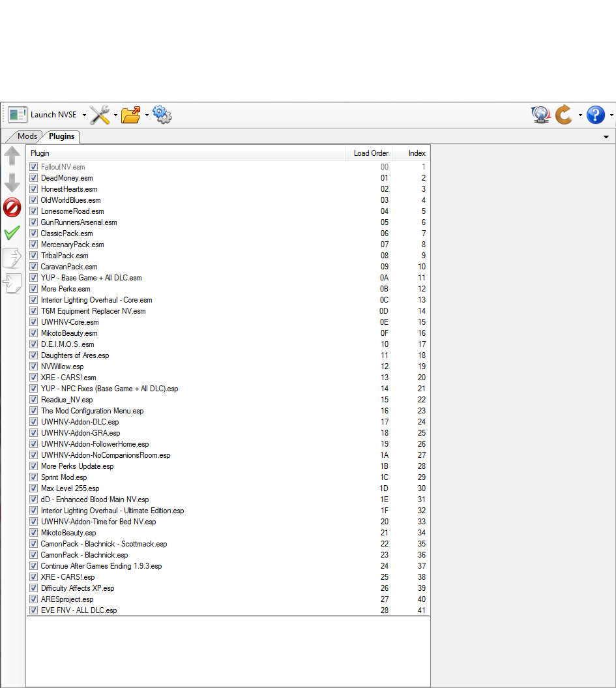
Task: Open the tab list dropdown arrow
Action: pyautogui.click(x=606, y=137)
